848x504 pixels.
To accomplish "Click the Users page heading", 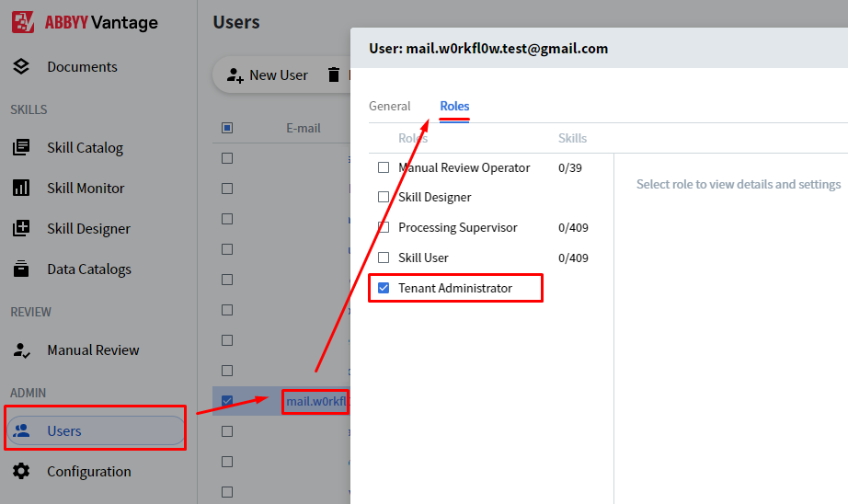I will pos(236,22).
